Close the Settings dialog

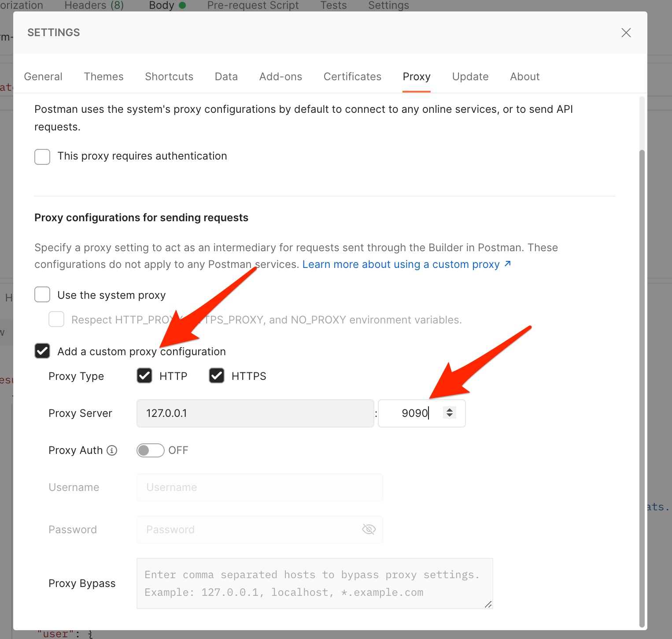pyautogui.click(x=626, y=33)
